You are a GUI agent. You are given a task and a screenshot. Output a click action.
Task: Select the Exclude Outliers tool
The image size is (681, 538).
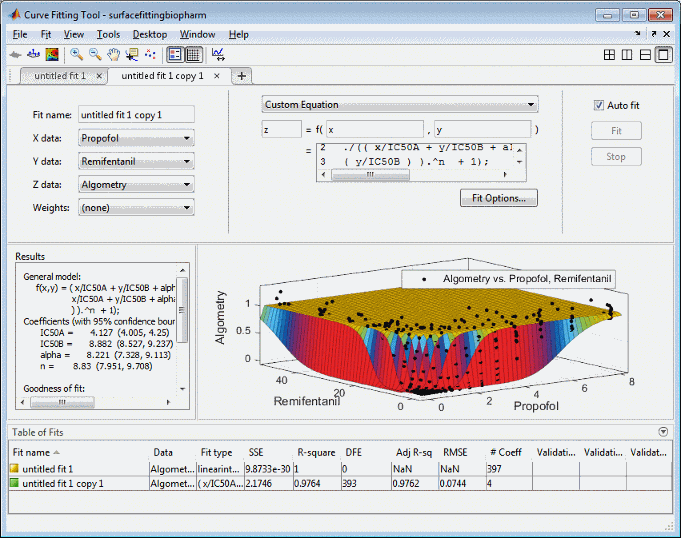(150, 54)
